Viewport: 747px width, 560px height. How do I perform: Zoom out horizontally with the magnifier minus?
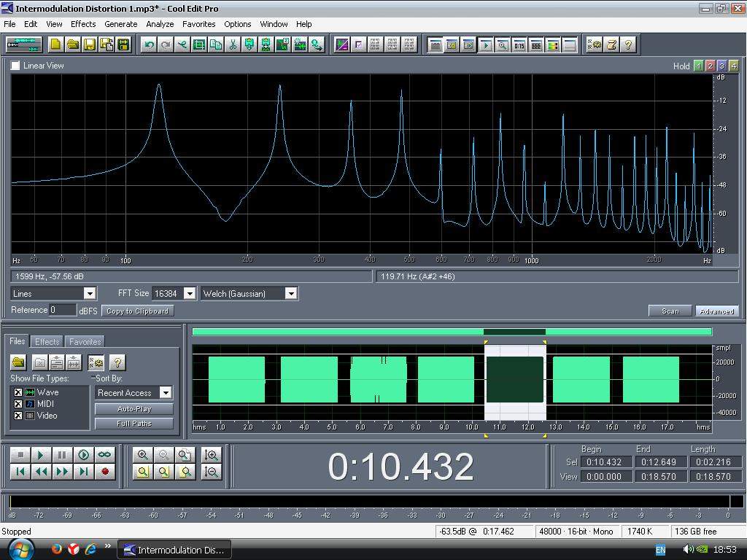click(x=163, y=455)
